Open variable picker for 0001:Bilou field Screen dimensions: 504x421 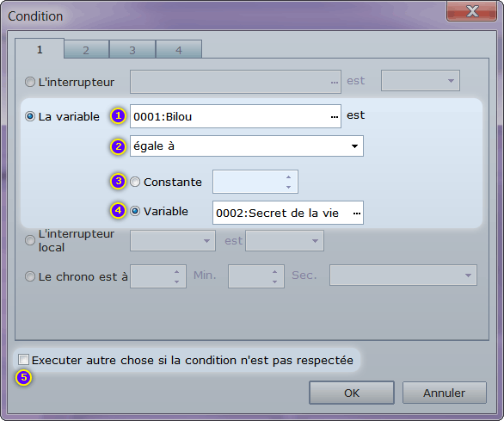click(x=335, y=117)
